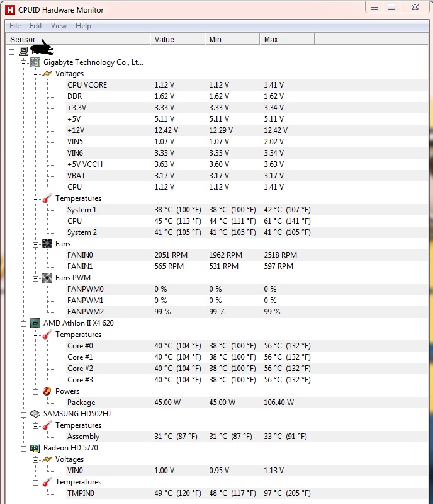Image resolution: width=433 pixels, height=504 pixels.
Task: Select the VBAT voltage row
Action: pos(247,176)
